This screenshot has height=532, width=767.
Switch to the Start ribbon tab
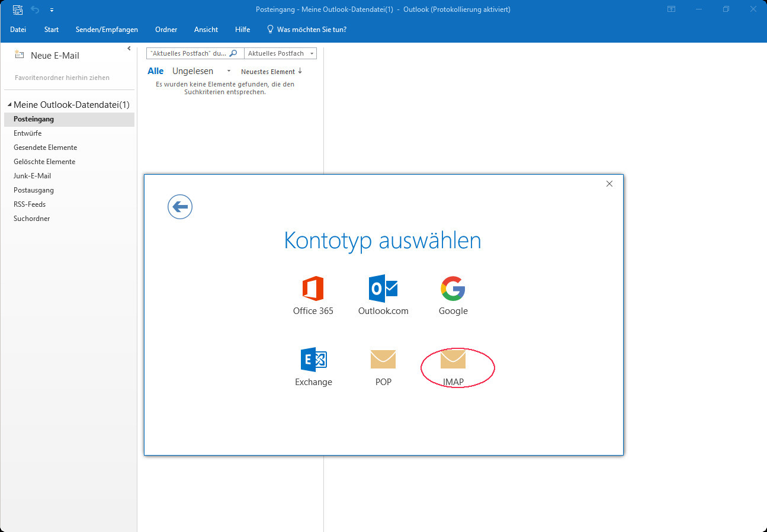52,30
